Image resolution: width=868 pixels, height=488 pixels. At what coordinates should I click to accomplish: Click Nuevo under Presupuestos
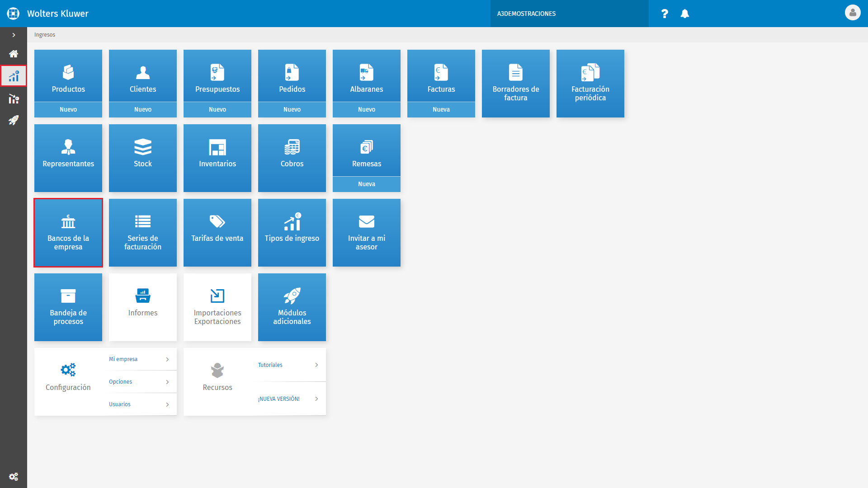217,110
